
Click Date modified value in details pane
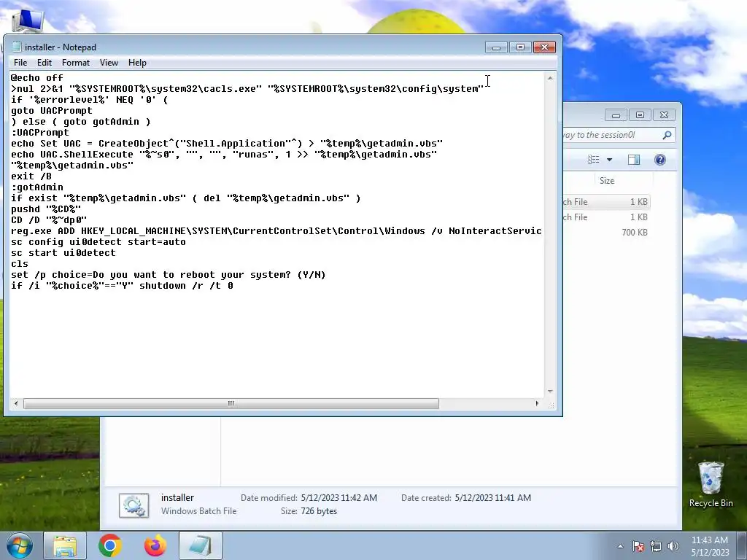(338, 497)
